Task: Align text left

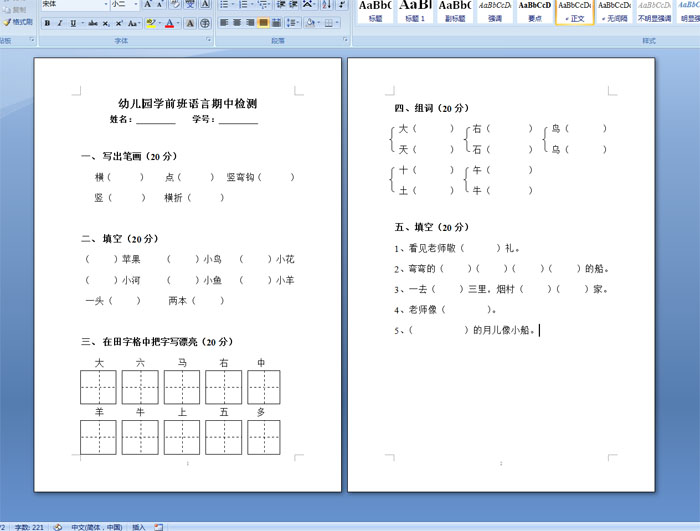Action: point(224,22)
